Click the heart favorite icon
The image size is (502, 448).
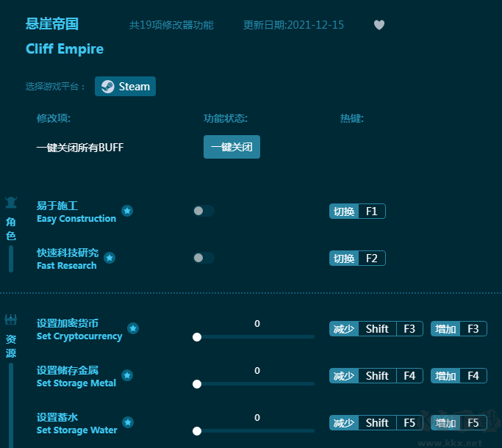[379, 25]
